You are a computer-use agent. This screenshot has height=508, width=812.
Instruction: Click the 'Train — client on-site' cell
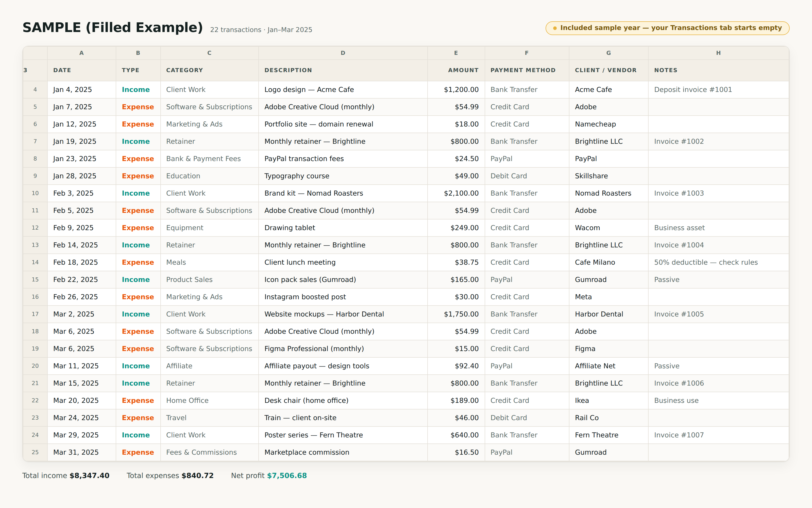343,418
